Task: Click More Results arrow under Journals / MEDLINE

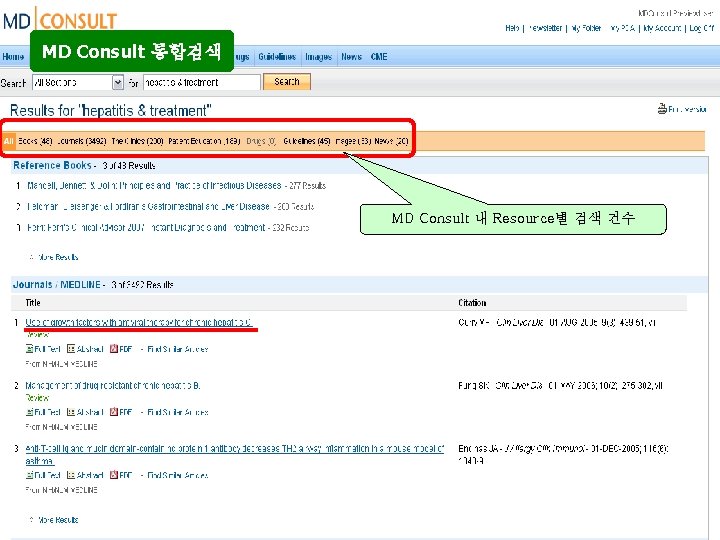Action: pos(31,520)
